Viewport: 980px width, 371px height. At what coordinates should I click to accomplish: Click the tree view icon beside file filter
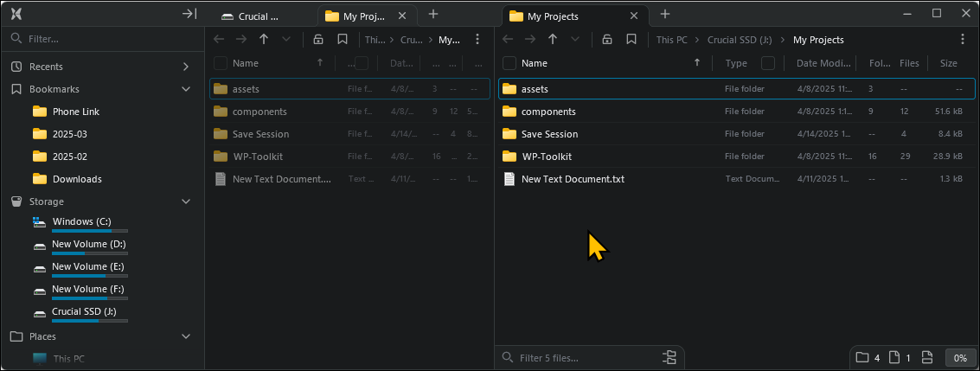669,357
